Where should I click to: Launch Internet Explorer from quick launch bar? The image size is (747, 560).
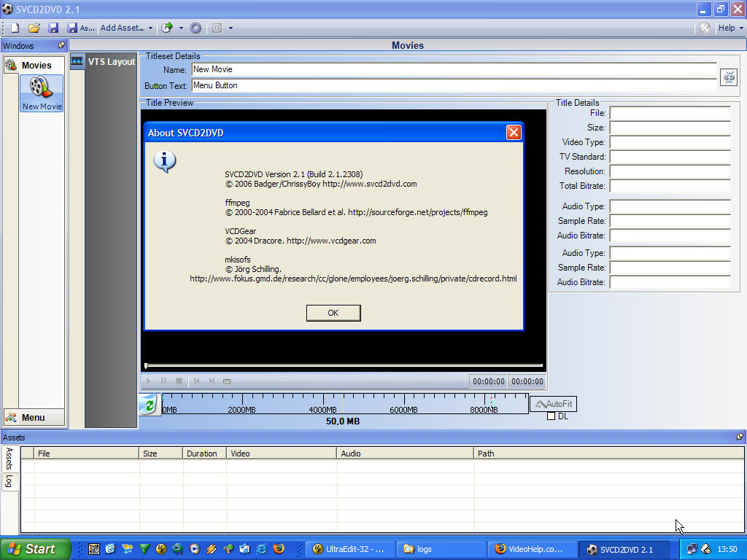pyautogui.click(x=262, y=548)
